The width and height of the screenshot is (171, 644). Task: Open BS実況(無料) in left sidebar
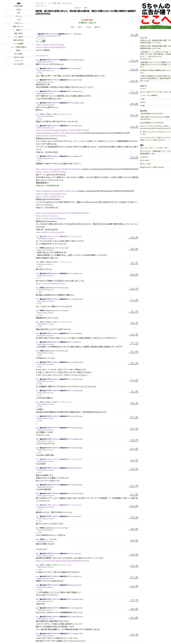18,6
